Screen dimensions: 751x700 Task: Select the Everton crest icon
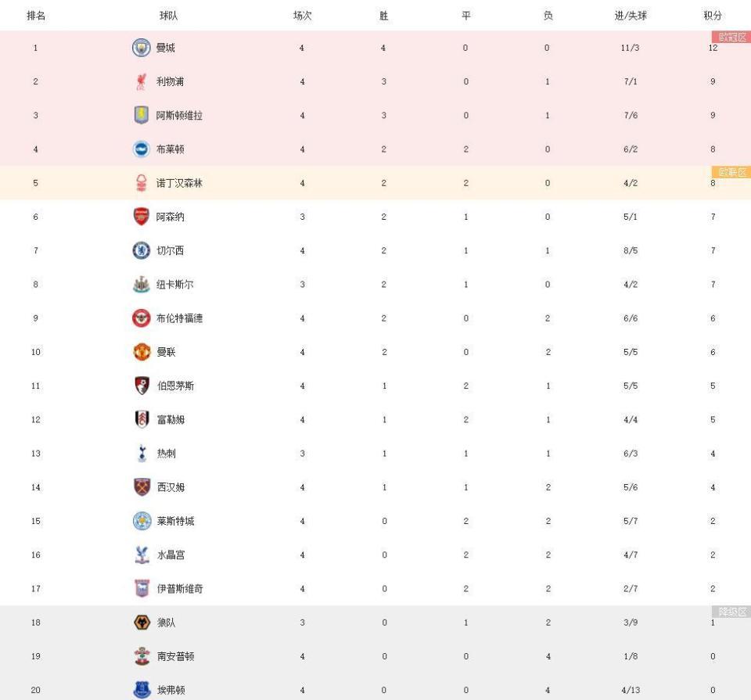(142, 690)
